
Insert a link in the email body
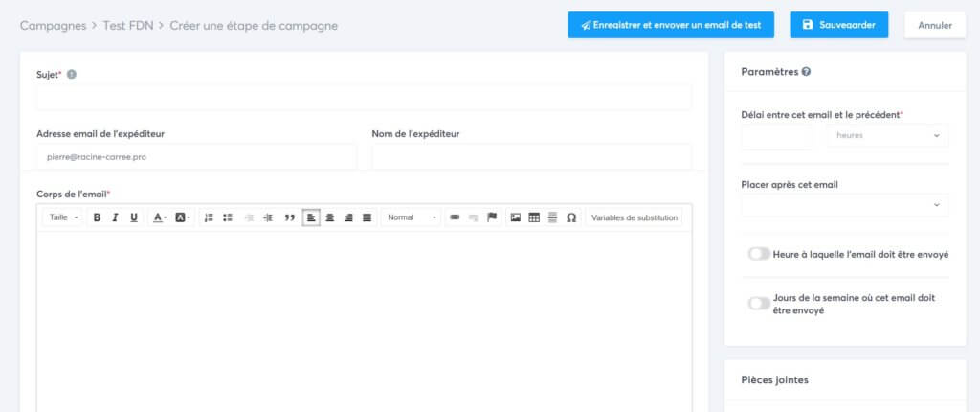[x=455, y=217]
